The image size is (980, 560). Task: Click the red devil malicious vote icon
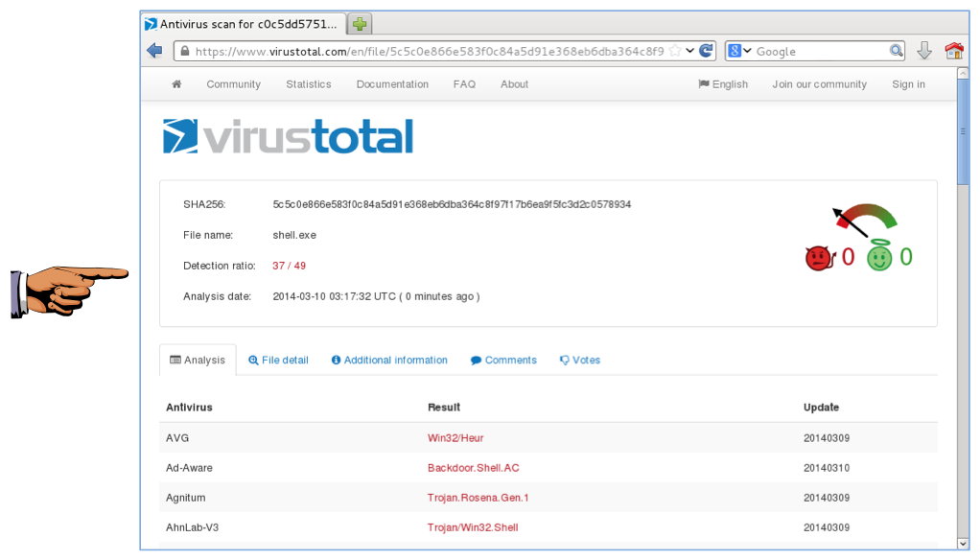click(819, 258)
